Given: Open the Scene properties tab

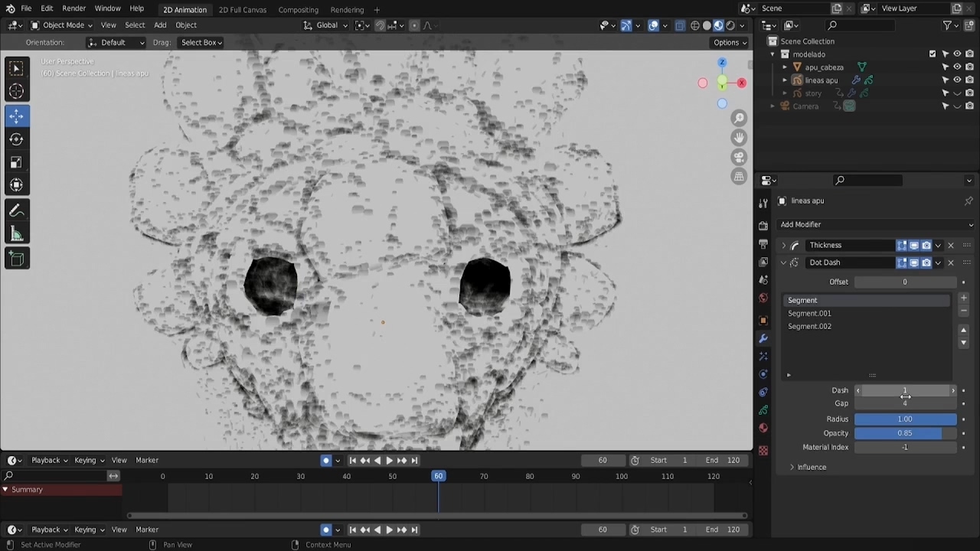Looking at the screenshot, I should coord(763,281).
